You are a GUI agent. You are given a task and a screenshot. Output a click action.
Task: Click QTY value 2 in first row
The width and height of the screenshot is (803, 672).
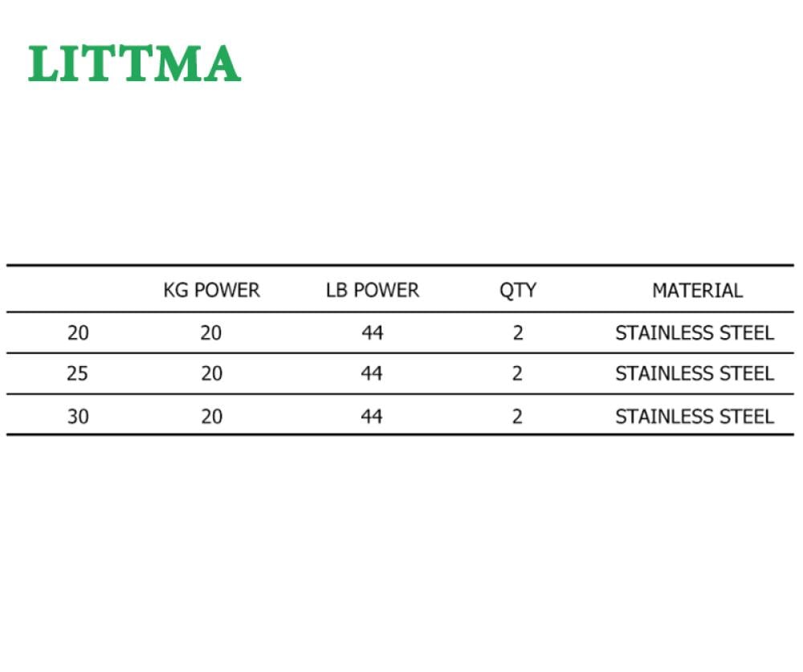tap(518, 333)
